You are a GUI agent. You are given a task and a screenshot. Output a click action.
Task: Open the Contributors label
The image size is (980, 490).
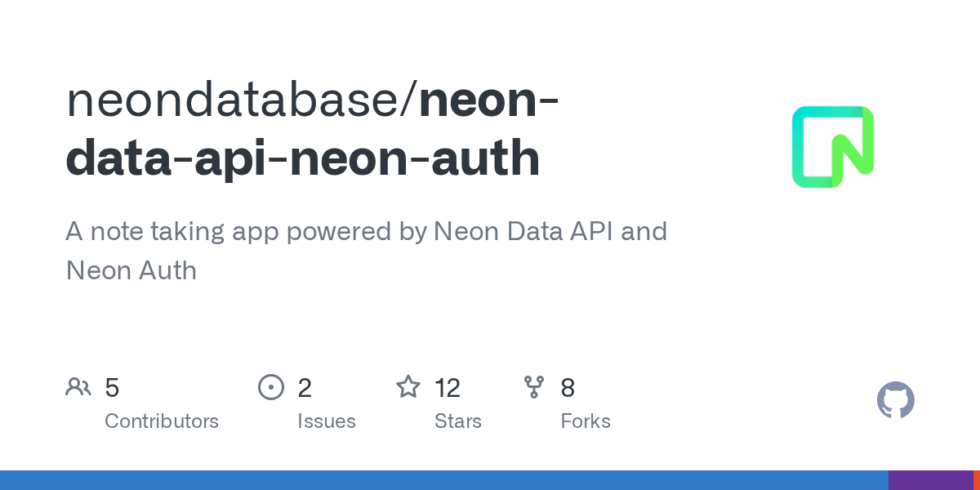(162, 421)
